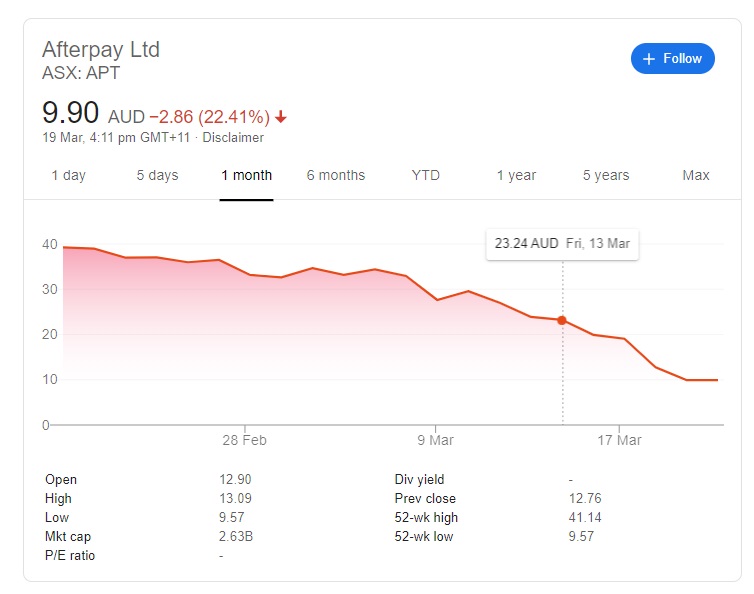Image resolution: width=754 pixels, height=594 pixels.
Task: Switch to the 1 year tab
Action: [516, 175]
